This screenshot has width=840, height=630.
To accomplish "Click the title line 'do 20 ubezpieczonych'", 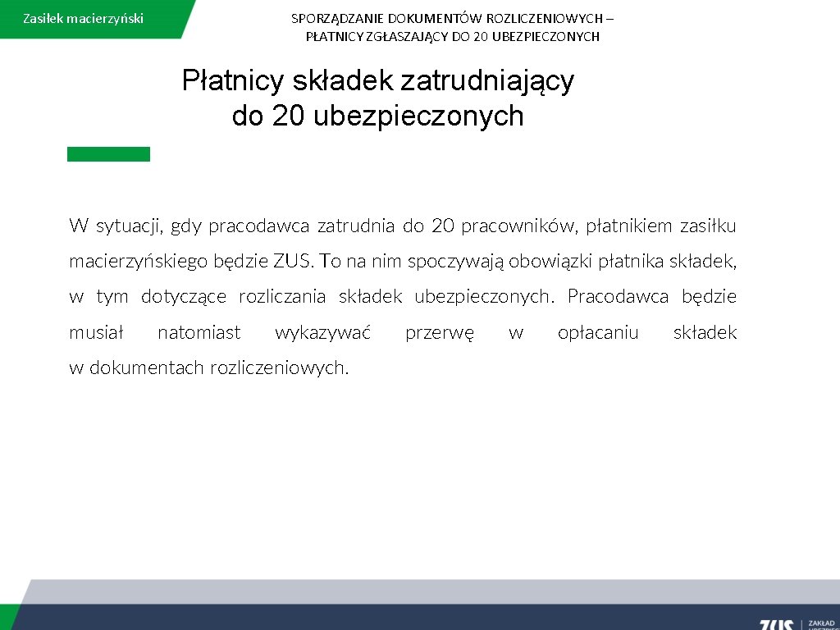I will click(x=378, y=116).
